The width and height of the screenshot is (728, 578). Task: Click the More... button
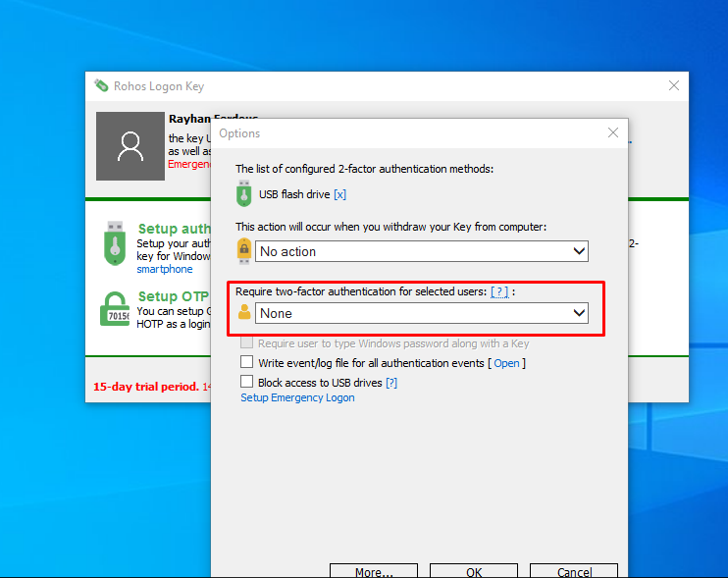pos(374,571)
